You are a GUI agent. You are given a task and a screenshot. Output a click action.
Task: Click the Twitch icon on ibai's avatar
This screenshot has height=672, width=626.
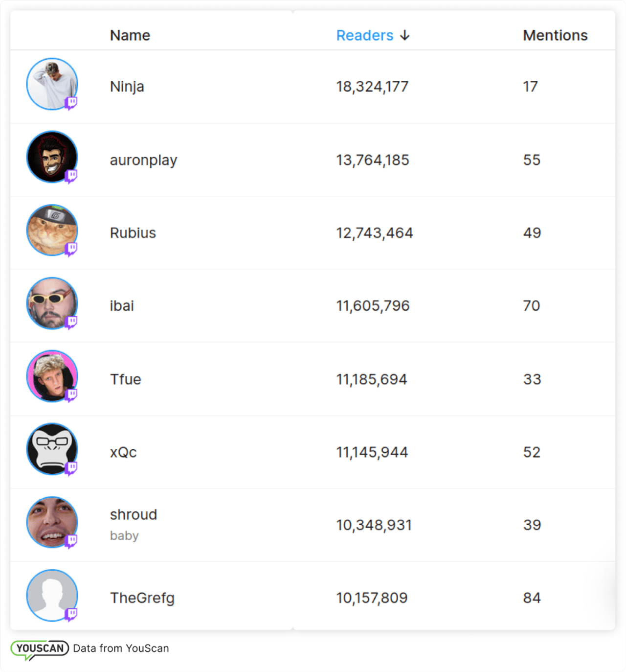[71, 321]
